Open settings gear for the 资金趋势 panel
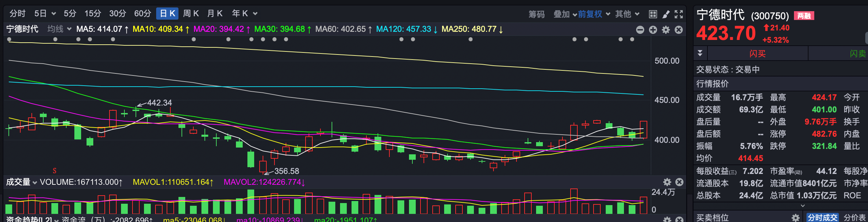 click(667, 219)
